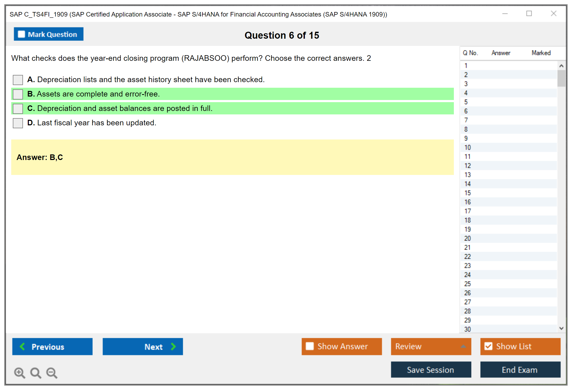Click the zoom out magnifier icon

[52, 372]
